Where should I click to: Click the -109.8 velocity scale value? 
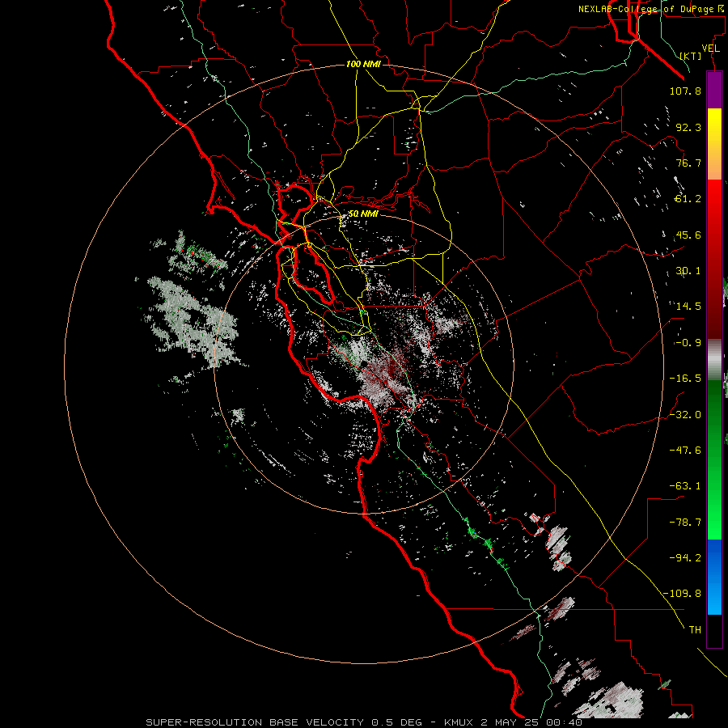(x=682, y=594)
